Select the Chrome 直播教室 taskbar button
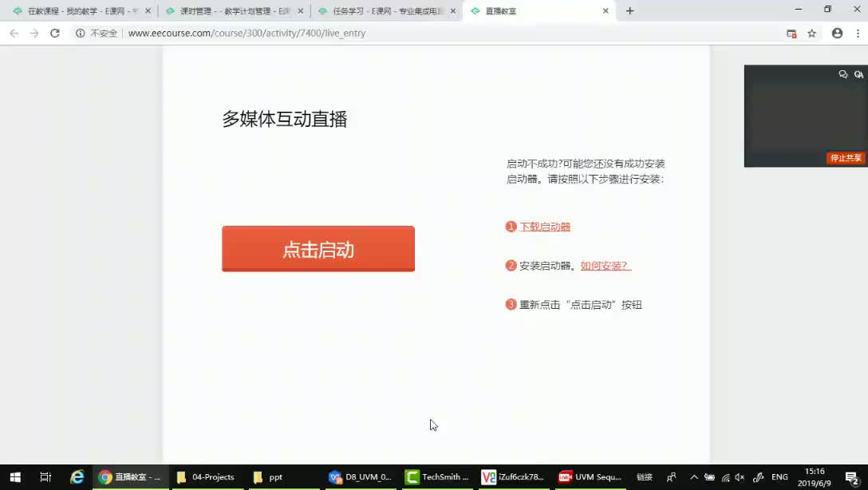The width and height of the screenshot is (868, 490). (x=130, y=476)
